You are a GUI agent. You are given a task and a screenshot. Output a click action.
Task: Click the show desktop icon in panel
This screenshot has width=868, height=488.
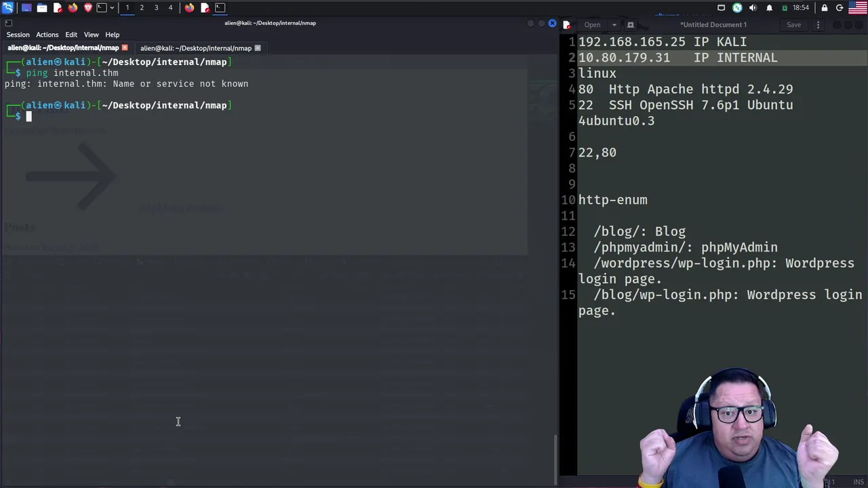click(26, 7)
